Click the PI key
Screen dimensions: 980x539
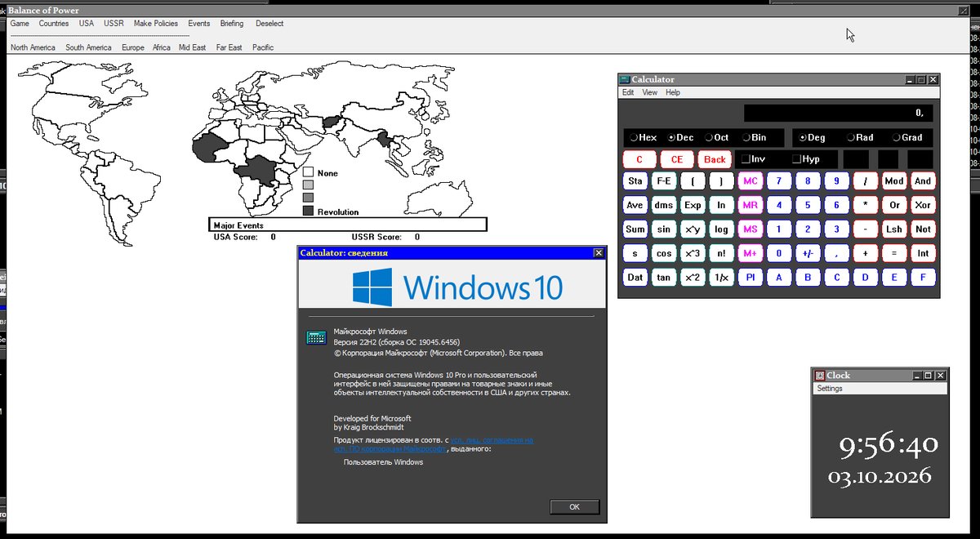pyautogui.click(x=751, y=278)
